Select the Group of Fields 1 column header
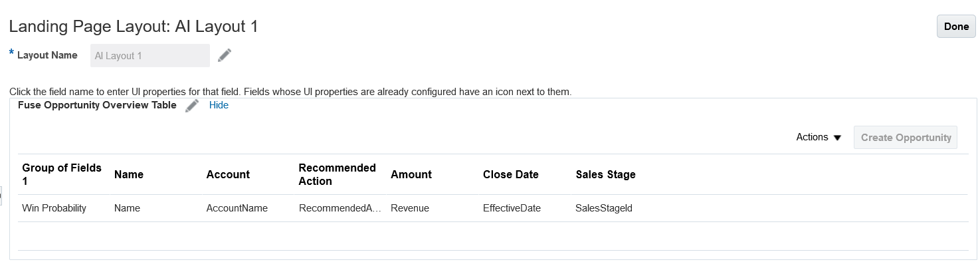 click(x=62, y=174)
